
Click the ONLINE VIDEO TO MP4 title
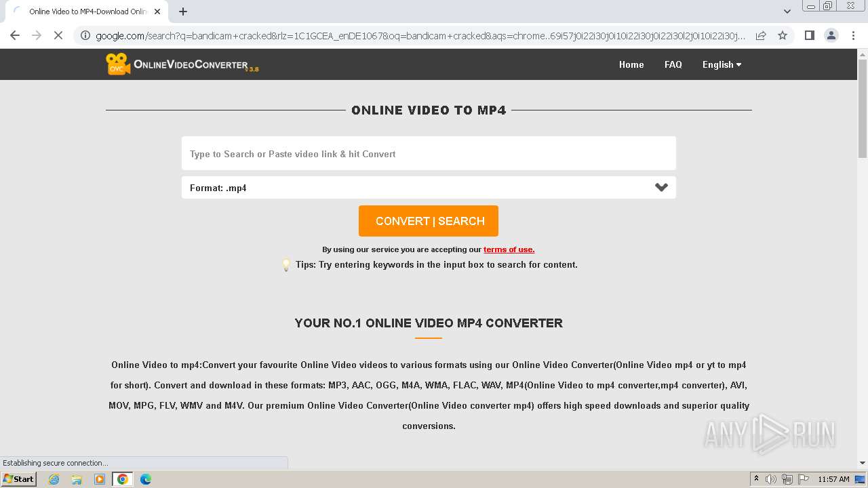coord(429,110)
